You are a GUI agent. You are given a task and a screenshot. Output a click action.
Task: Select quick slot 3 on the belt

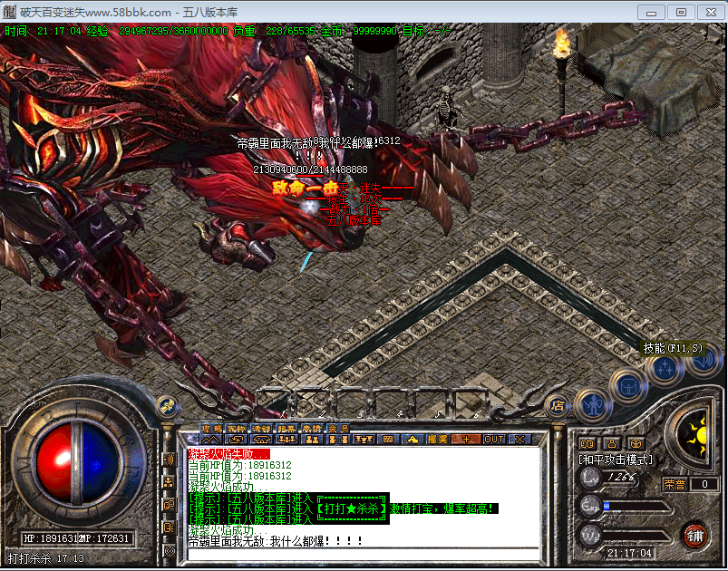click(x=352, y=403)
